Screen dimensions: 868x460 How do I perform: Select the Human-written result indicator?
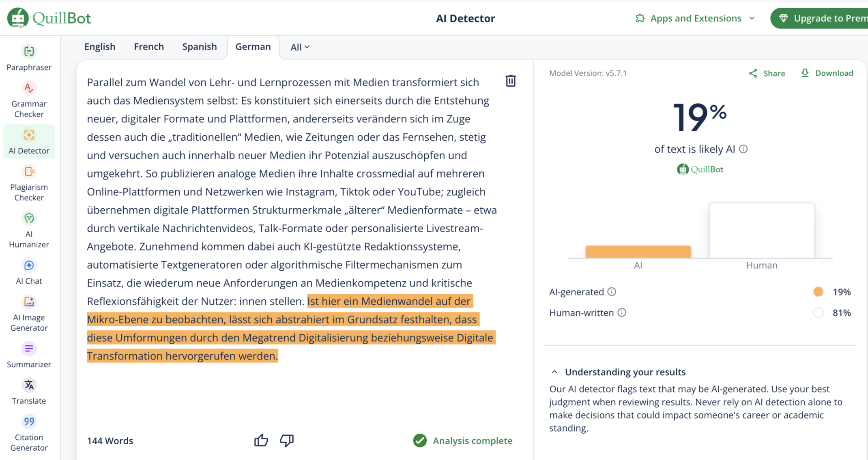pyautogui.click(x=818, y=312)
